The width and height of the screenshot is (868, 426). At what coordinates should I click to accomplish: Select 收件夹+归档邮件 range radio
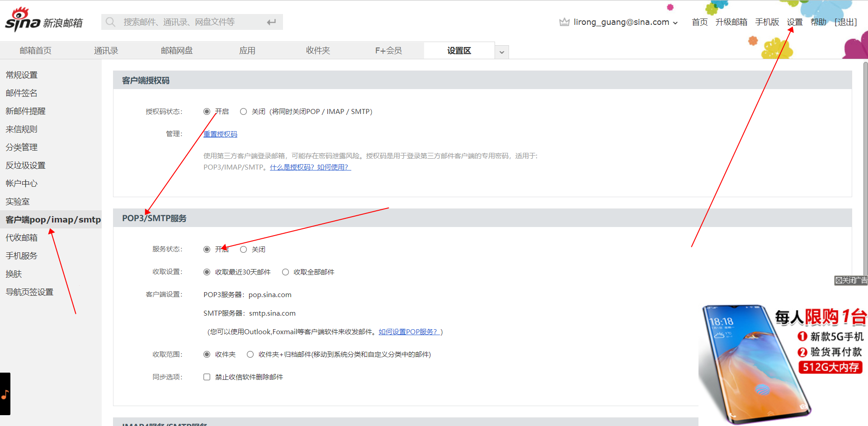(250, 354)
